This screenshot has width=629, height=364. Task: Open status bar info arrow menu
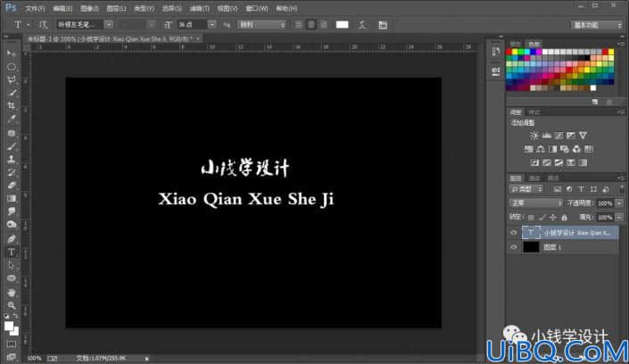pyautogui.click(x=147, y=359)
